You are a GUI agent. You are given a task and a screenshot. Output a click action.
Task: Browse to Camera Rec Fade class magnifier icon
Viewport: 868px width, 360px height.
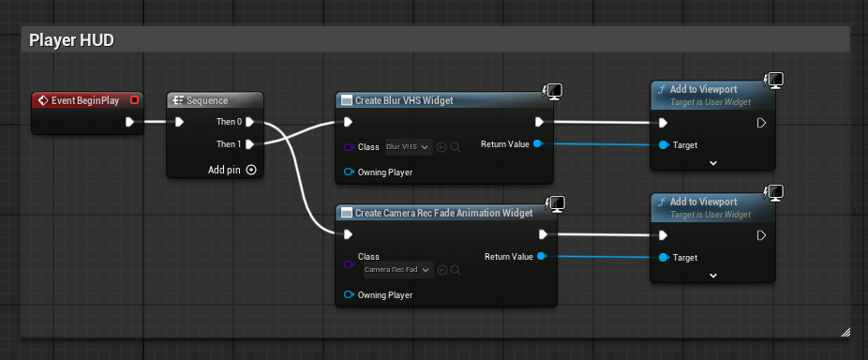(x=456, y=270)
